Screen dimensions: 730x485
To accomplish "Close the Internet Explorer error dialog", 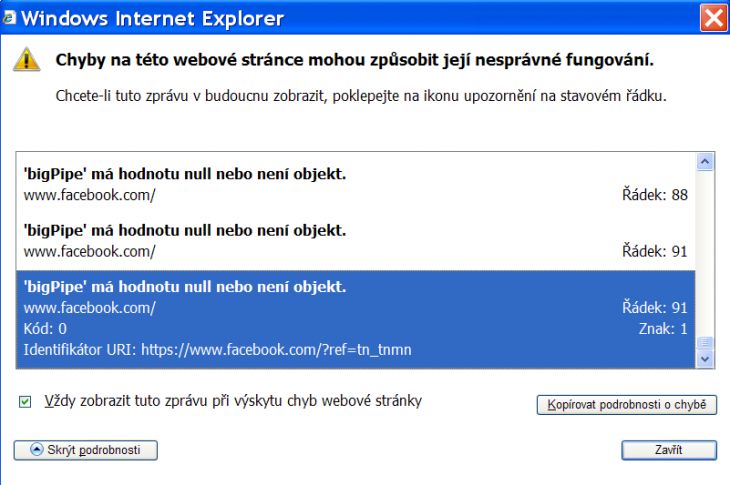I will coord(714,18).
